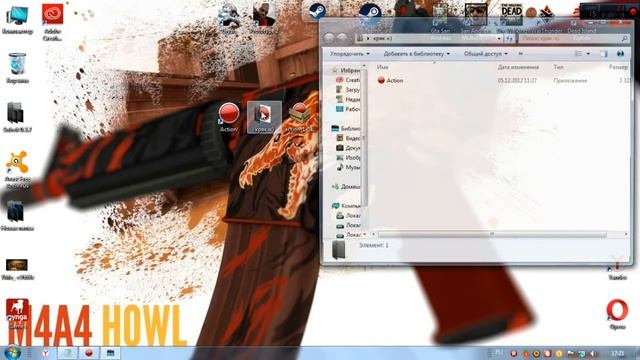Screen dimensions: 640x360
Task: Select the Recycle Bin on the desktop
Action: coord(17,67)
